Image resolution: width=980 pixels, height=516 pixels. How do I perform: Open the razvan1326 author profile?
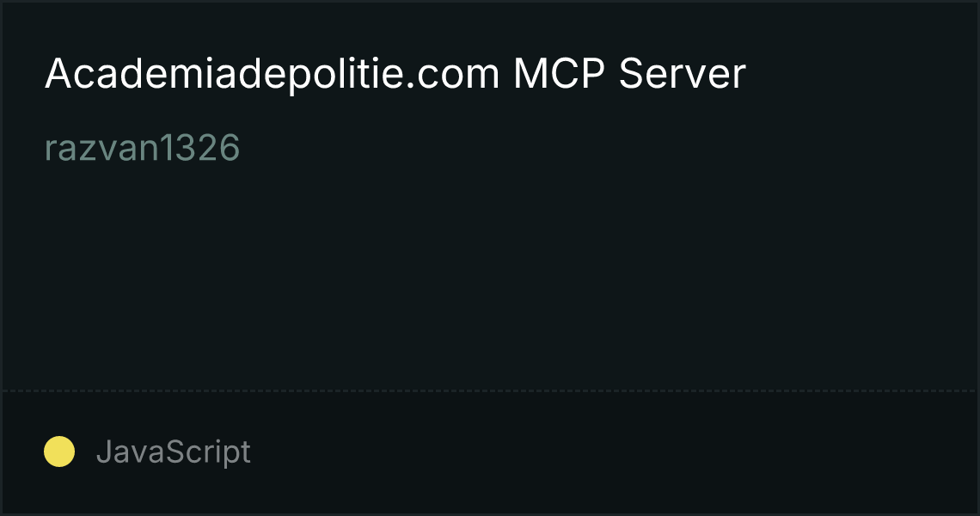tap(142, 148)
